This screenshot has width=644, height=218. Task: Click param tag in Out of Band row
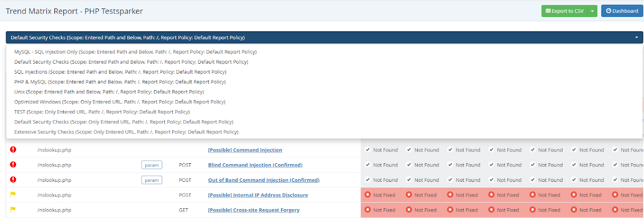click(x=152, y=180)
